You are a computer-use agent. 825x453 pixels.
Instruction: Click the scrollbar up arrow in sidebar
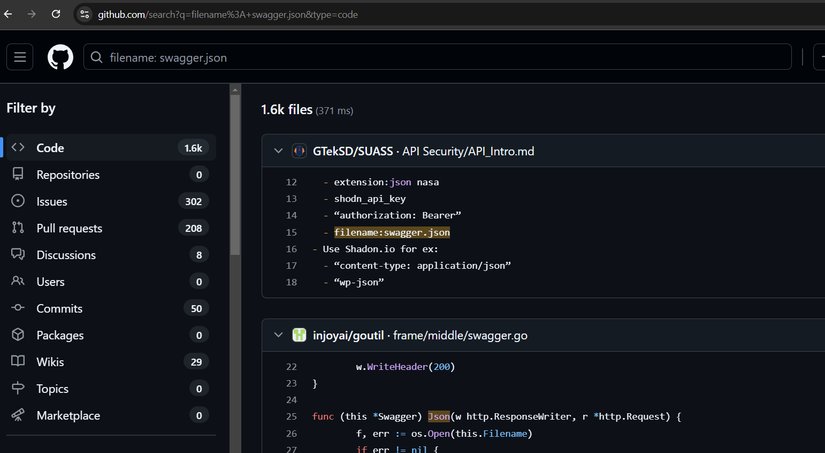pyautogui.click(x=235, y=90)
